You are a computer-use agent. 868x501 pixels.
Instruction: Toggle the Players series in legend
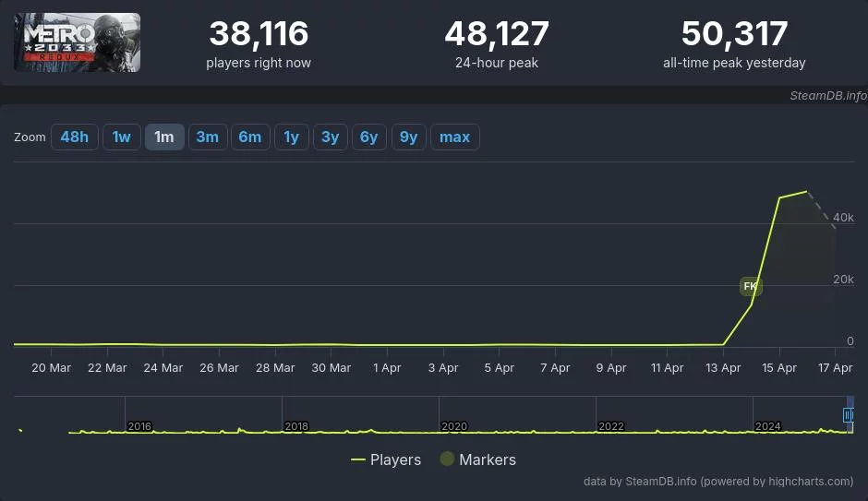coord(386,459)
